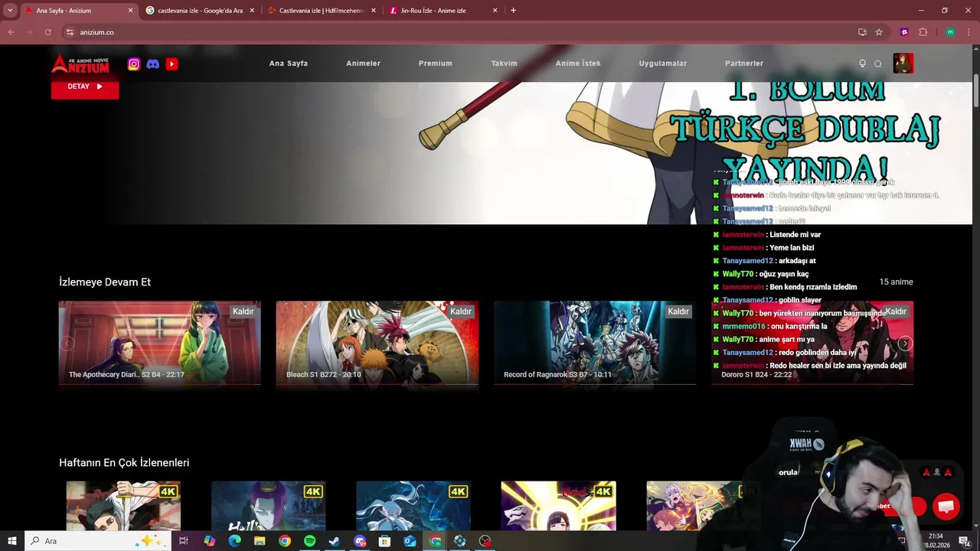Open Uygulamalar menu item
This screenshot has width=980, height=551.
pyautogui.click(x=663, y=64)
